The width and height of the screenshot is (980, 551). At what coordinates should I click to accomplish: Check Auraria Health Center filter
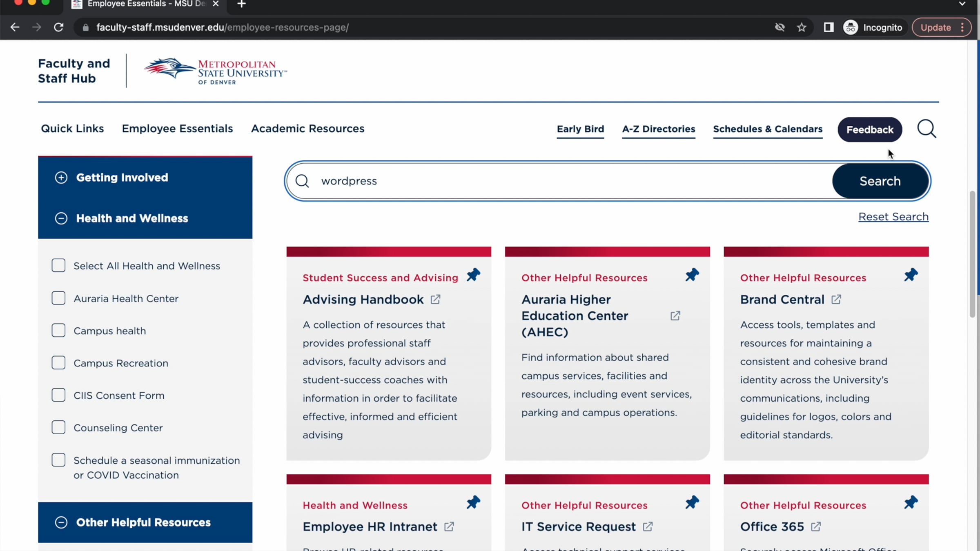[58, 298]
